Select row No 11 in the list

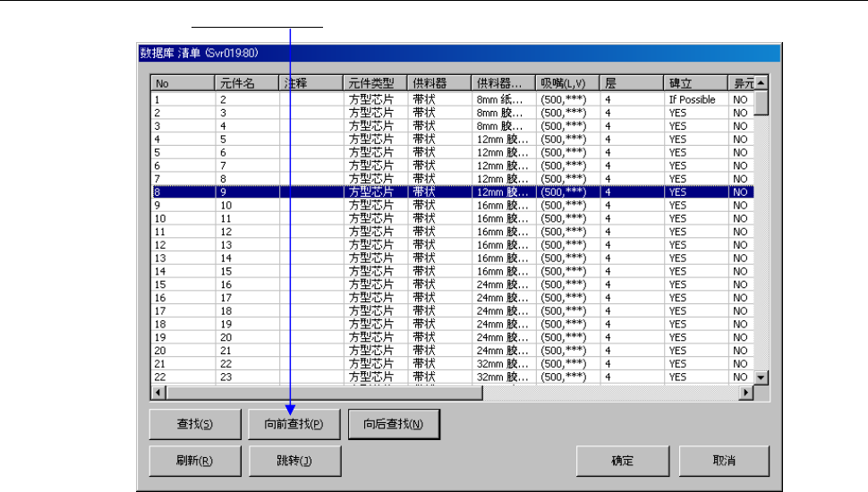tap(453, 232)
